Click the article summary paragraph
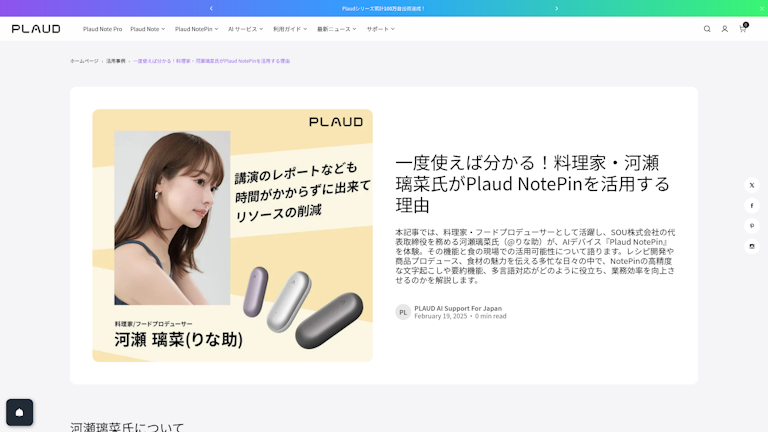The height and width of the screenshot is (432, 768). coord(535,256)
